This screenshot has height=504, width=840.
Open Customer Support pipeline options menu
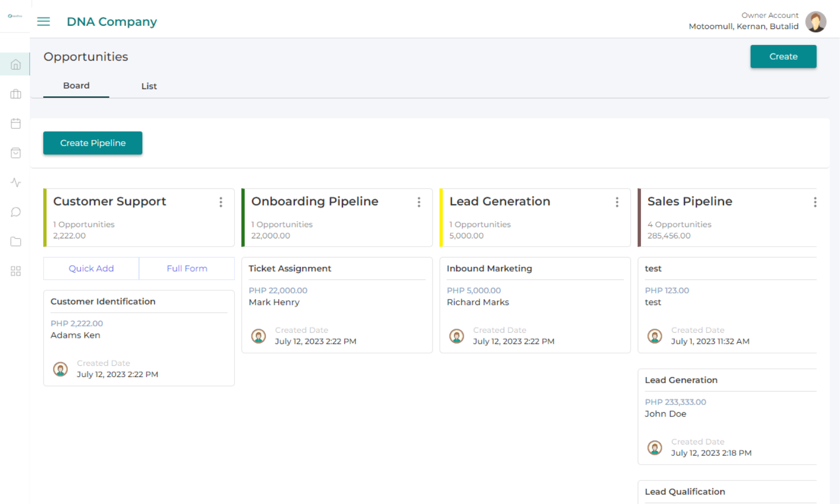[221, 202]
